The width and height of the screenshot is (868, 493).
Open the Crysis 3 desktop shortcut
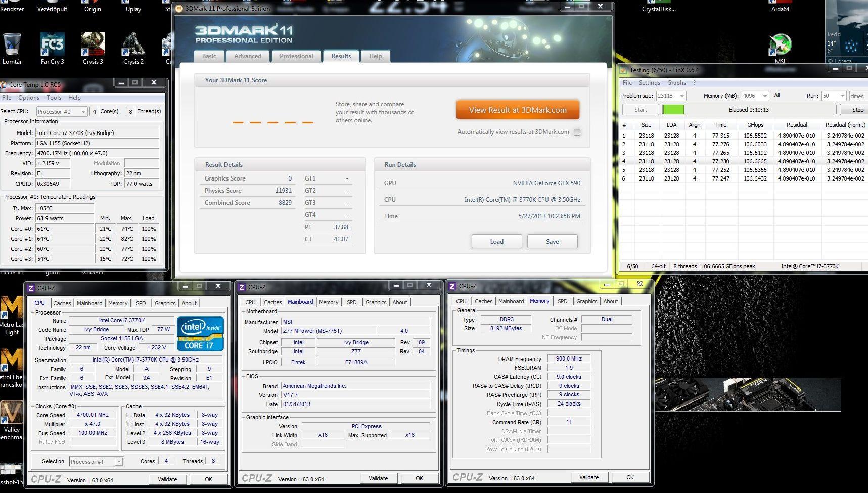[93, 48]
